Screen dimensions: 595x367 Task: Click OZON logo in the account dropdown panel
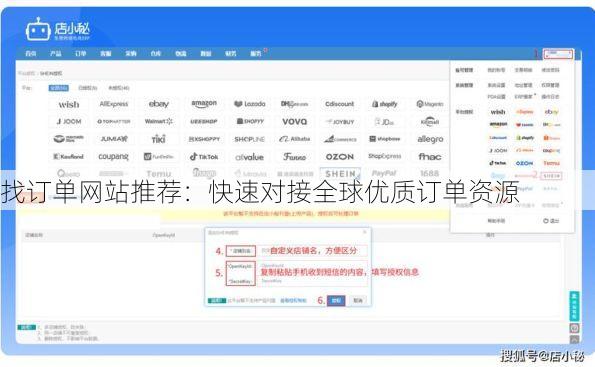point(524,163)
